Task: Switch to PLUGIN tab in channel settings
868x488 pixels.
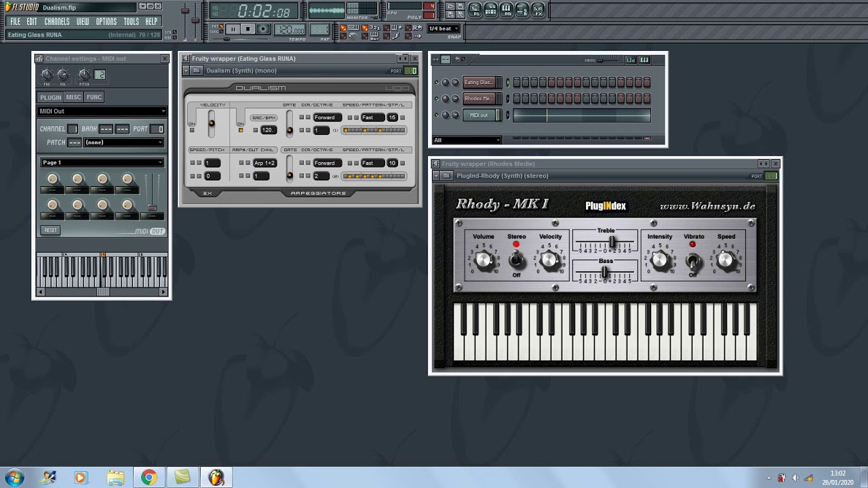Action: 50,97
